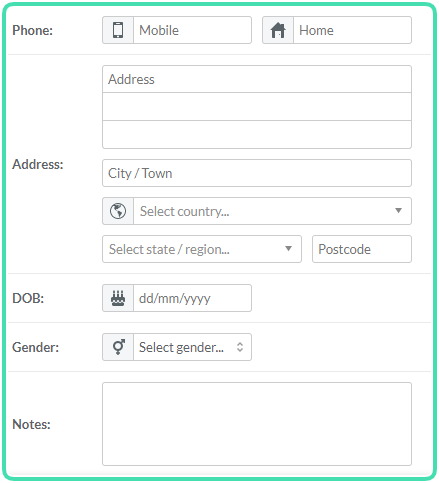The width and height of the screenshot is (439, 483).
Task: Click the mobile phone icon
Action: click(x=118, y=30)
